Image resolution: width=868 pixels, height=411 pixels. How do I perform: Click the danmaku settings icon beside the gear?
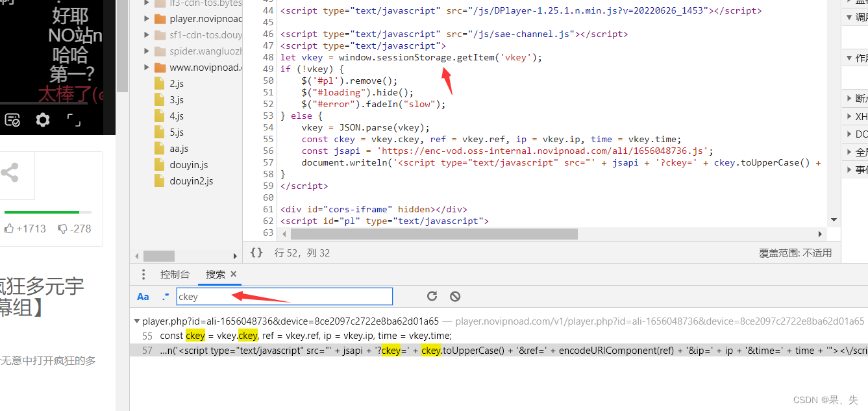click(x=12, y=119)
